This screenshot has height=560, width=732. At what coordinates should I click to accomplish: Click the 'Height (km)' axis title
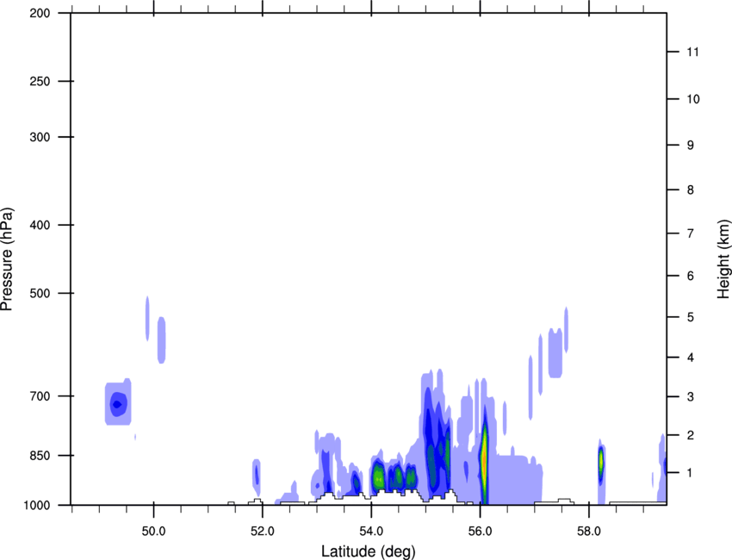point(723,259)
